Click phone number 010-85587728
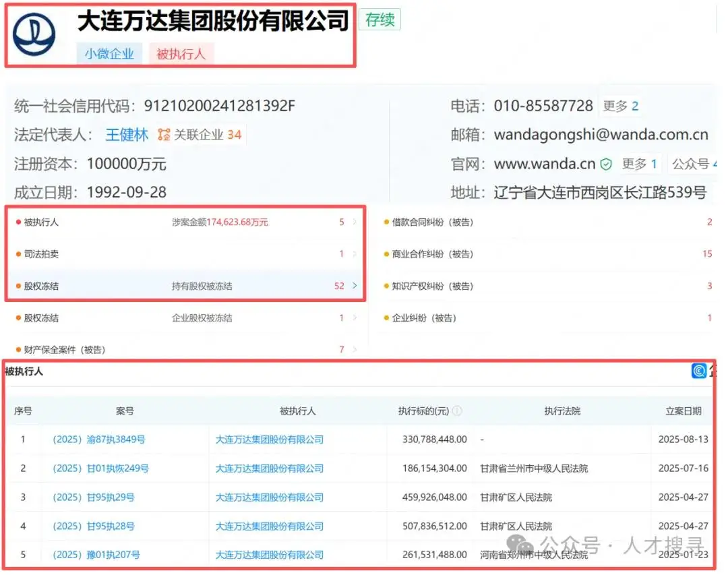Viewport: 728px width, 575px height. [x=543, y=106]
